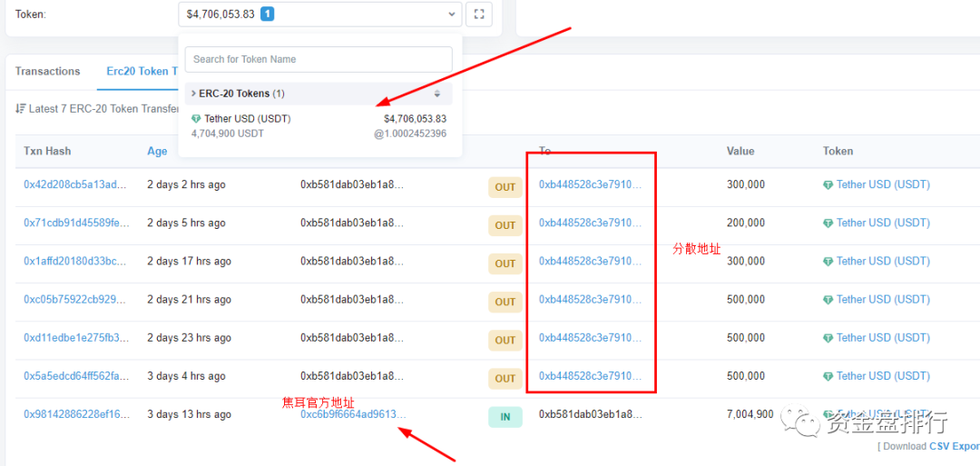Image resolution: width=980 pixels, height=466 pixels.
Task: Collapse the ERC-20 Tokens (1) group
Action: coord(238,94)
